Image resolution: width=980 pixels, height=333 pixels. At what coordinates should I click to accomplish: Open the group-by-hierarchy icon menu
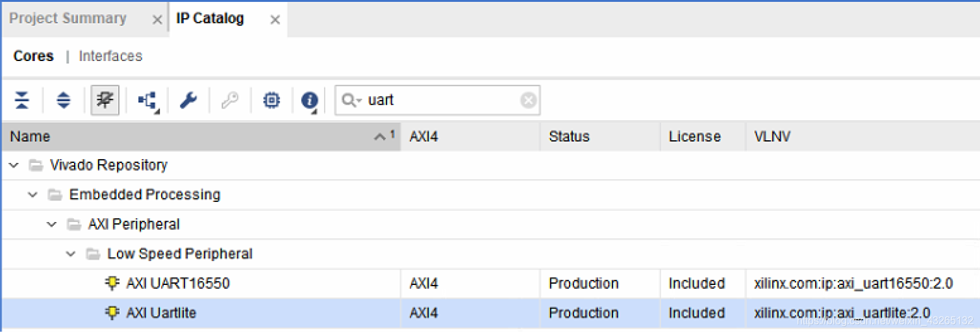point(148,101)
